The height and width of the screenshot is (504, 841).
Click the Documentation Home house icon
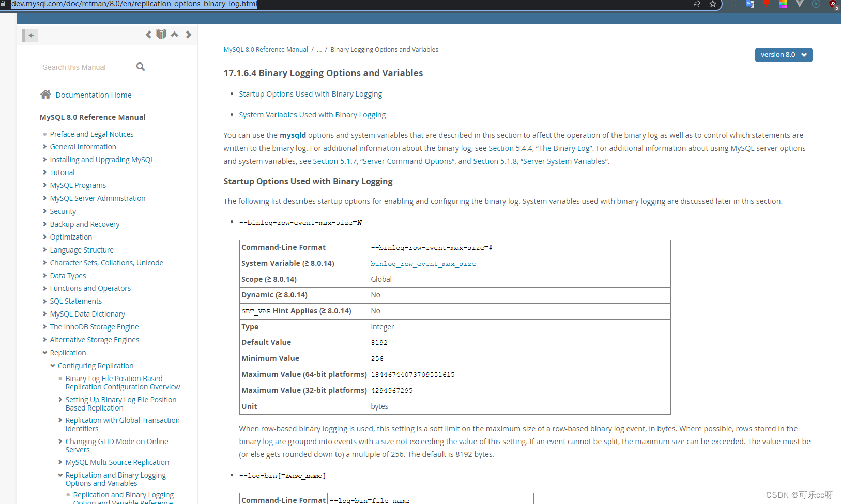[x=45, y=94]
